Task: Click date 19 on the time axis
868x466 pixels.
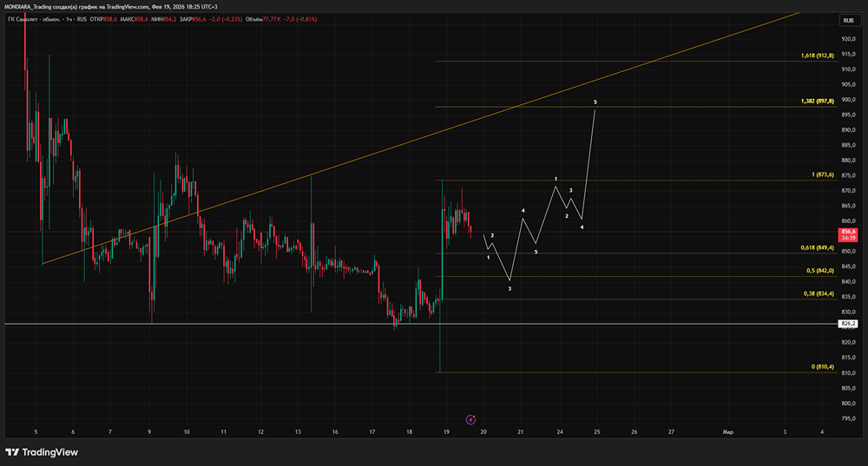Action: [446, 431]
